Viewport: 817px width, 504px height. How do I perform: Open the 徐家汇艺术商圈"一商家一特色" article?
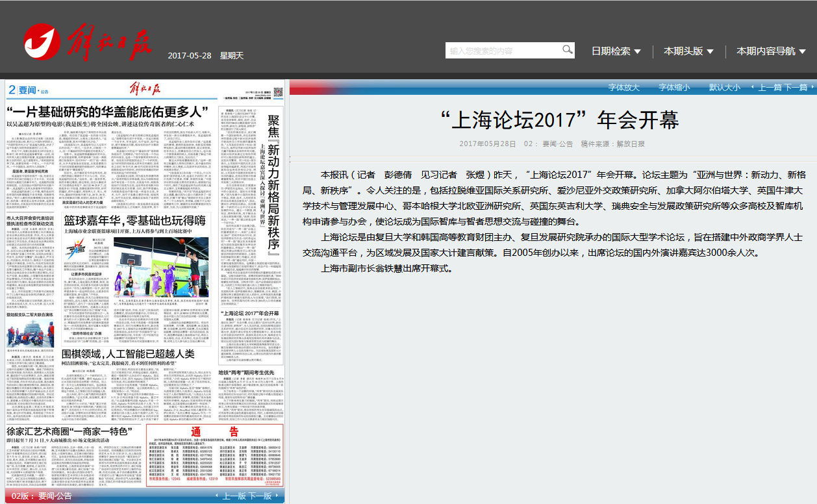(x=69, y=431)
